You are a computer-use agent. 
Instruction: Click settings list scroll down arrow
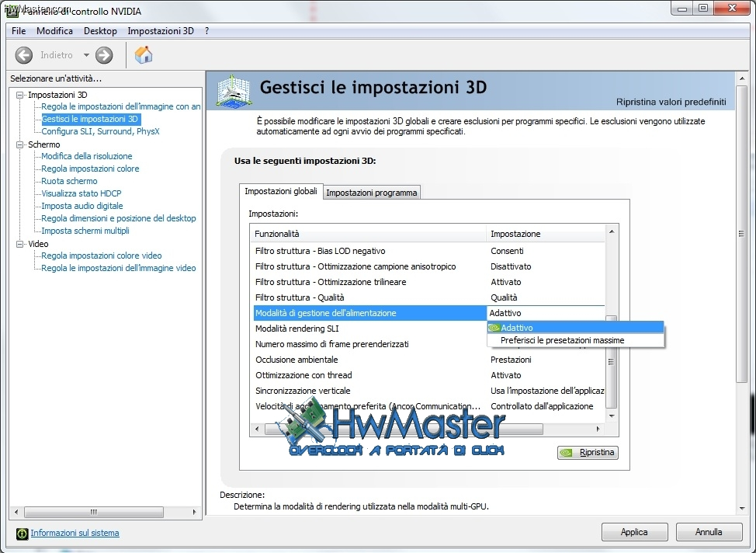coord(612,416)
